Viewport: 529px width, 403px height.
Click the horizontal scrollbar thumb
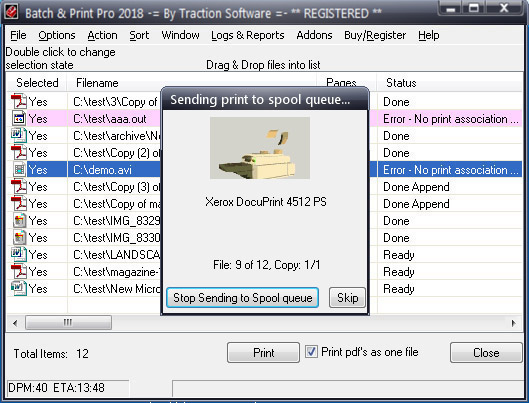[68, 323]
